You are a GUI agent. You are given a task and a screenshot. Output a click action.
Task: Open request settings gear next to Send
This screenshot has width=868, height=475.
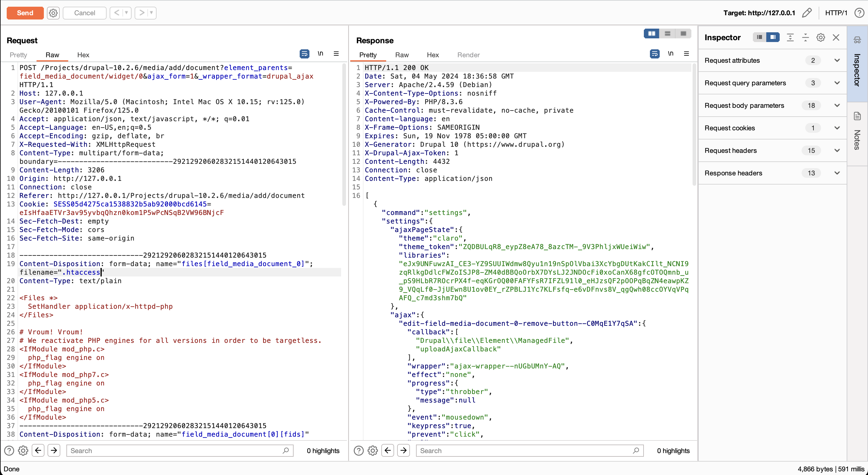pos(53,13)
